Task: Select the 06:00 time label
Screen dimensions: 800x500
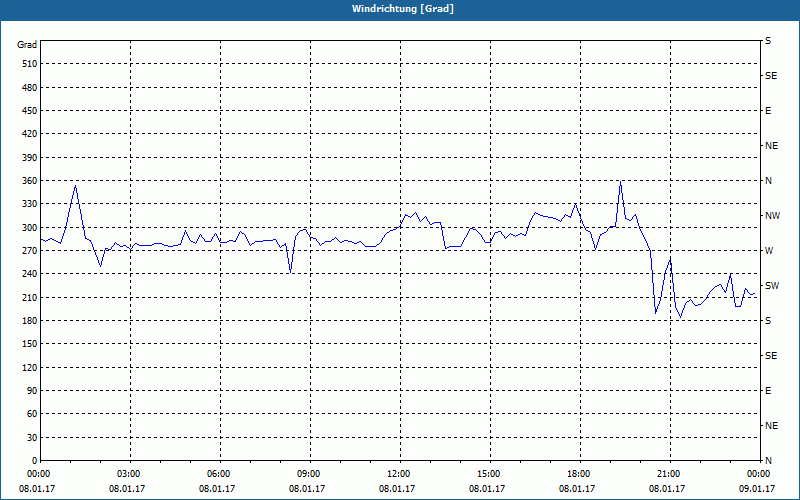Action: coord(218,474)
